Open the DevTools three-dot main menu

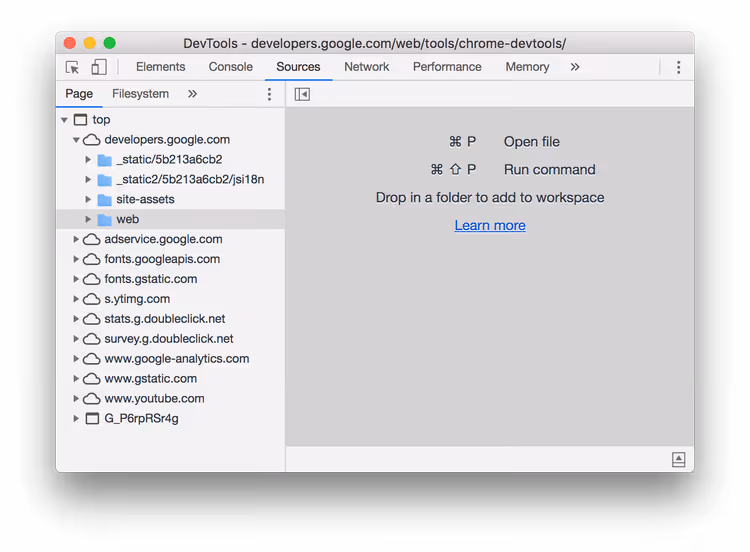coord(678,67)
